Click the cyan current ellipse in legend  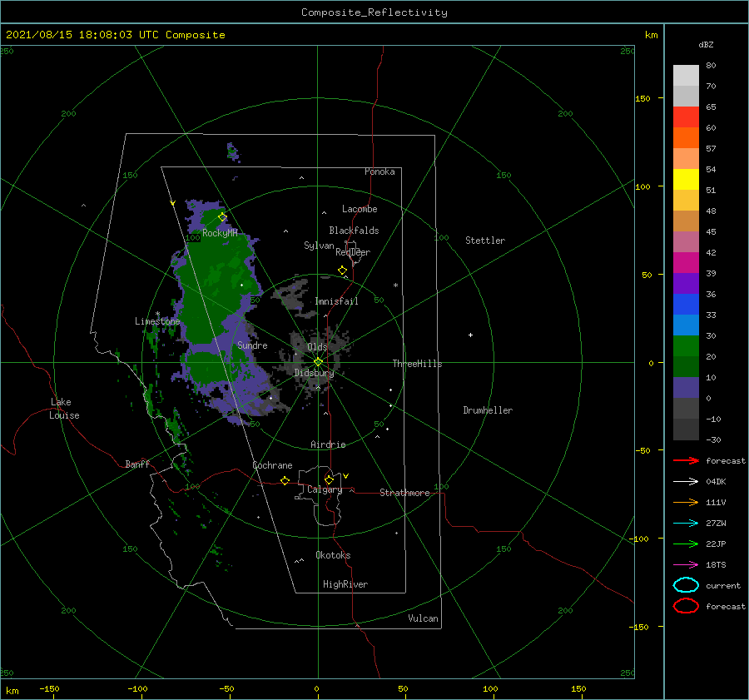(686, 585)
